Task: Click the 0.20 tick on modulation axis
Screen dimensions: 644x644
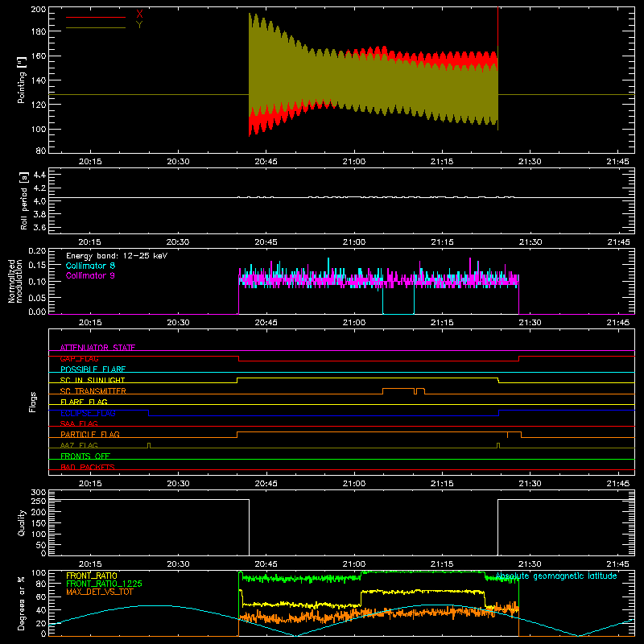Action: click(x=37, y=251)
